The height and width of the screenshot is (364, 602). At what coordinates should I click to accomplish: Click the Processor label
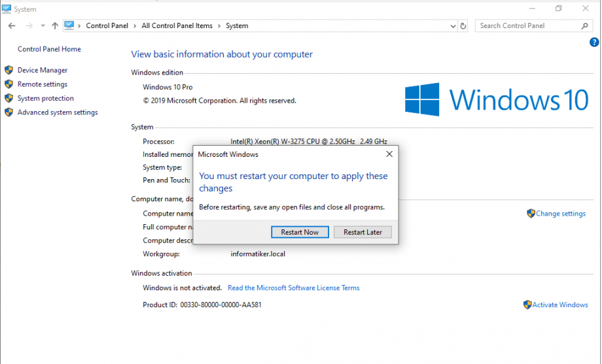(158, 142)
